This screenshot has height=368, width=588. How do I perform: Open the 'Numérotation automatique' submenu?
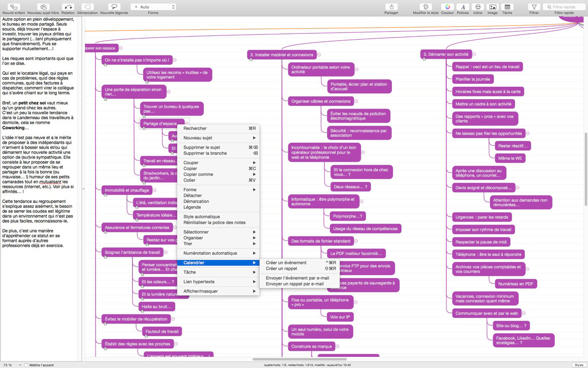click(219, 253)
